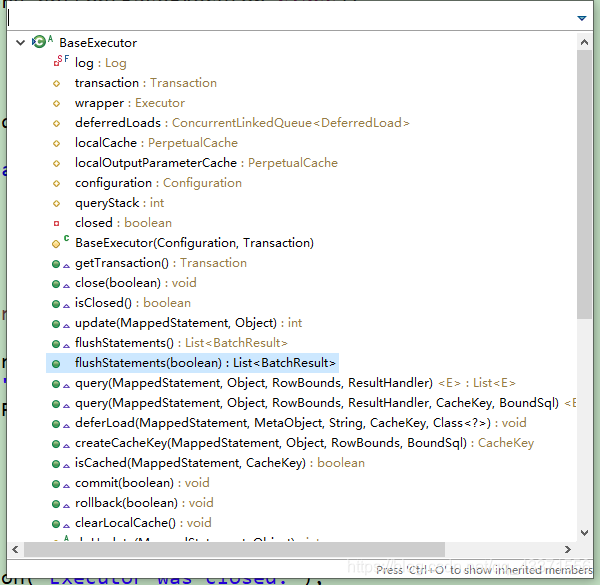Click the queryStack field icon
600x585 pixels.
56,203
